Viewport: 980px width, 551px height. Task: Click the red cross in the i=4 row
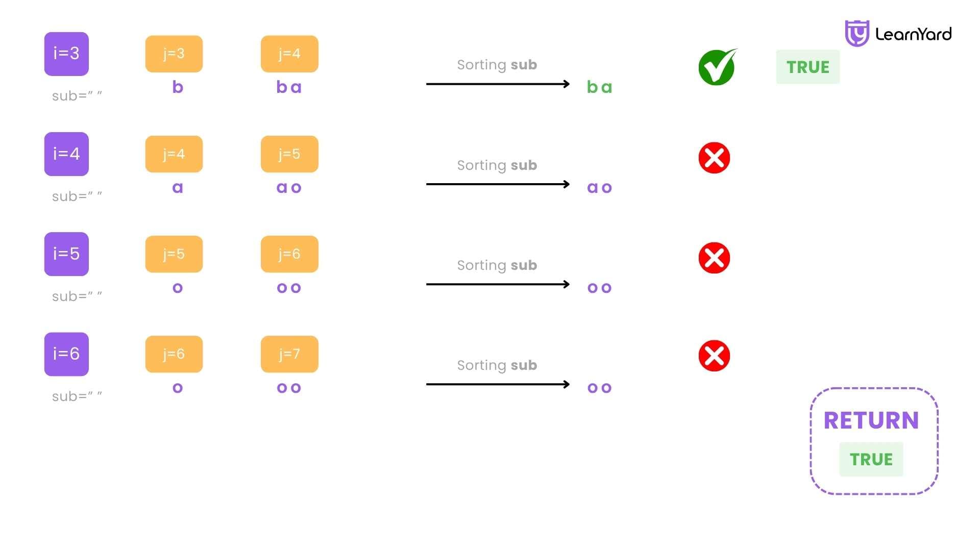tap(714, 158)
